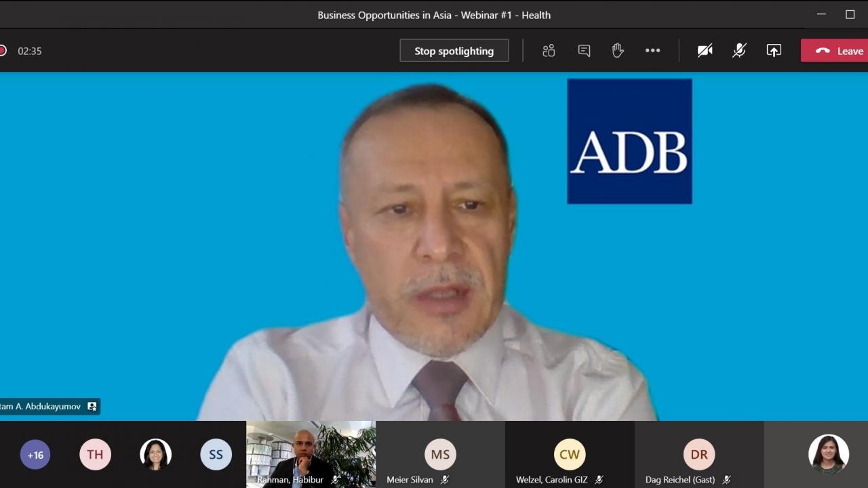Click the spotlight icon beside Abdukayumov name
Image resolution: width=868 pixels, height=488 pixels.
coord(92,407)
